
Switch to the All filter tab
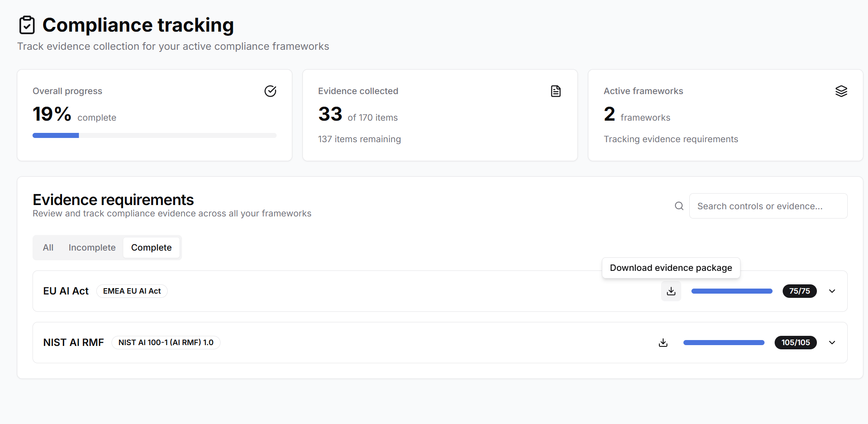48,248
